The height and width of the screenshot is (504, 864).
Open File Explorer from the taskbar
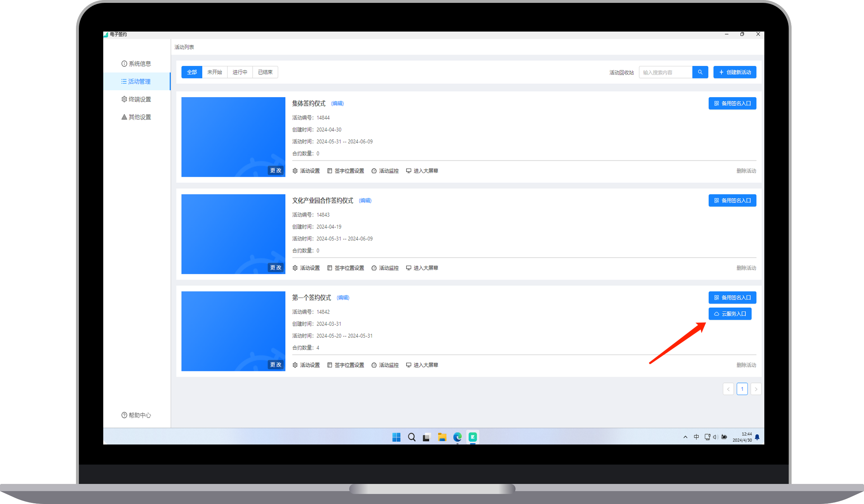click(x=442, y=437)
